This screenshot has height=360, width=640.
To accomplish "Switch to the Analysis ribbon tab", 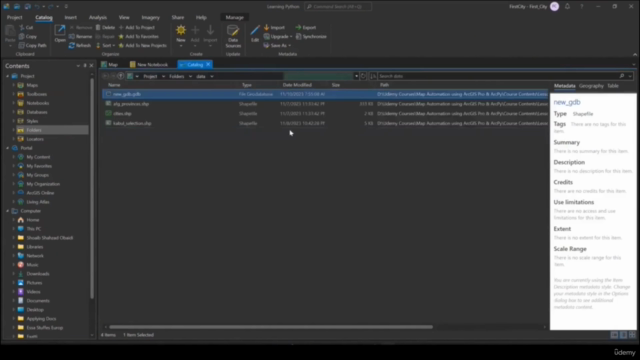I will [x=98, y=17].
